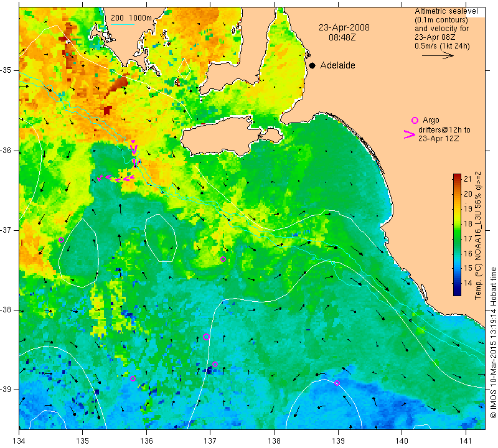The image size is (498, 448).
Task: Click the date label 23-Apr-2008
Action: pyautogui.click(x=344, y=27)
